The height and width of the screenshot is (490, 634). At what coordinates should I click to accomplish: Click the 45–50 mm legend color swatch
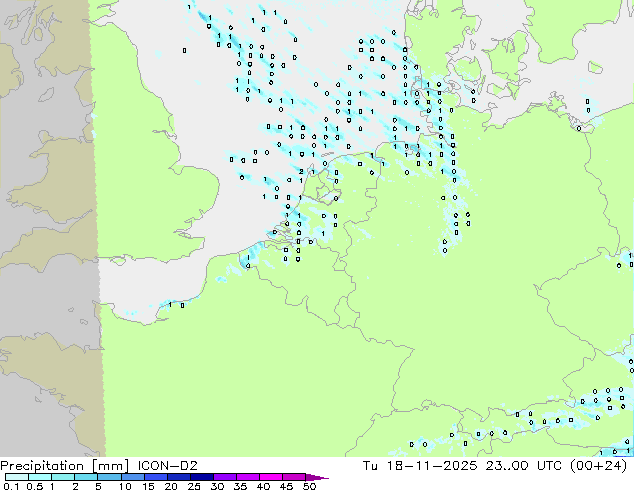294,477
